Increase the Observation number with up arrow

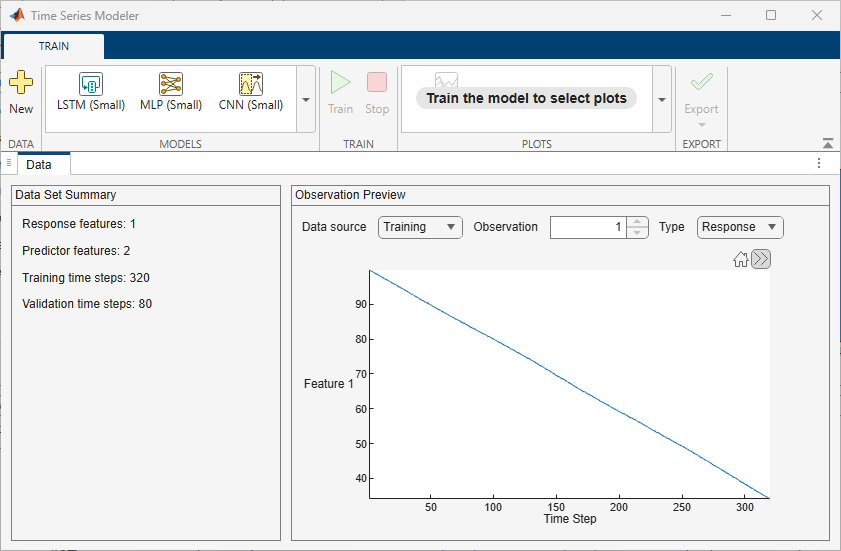point(638,222)
